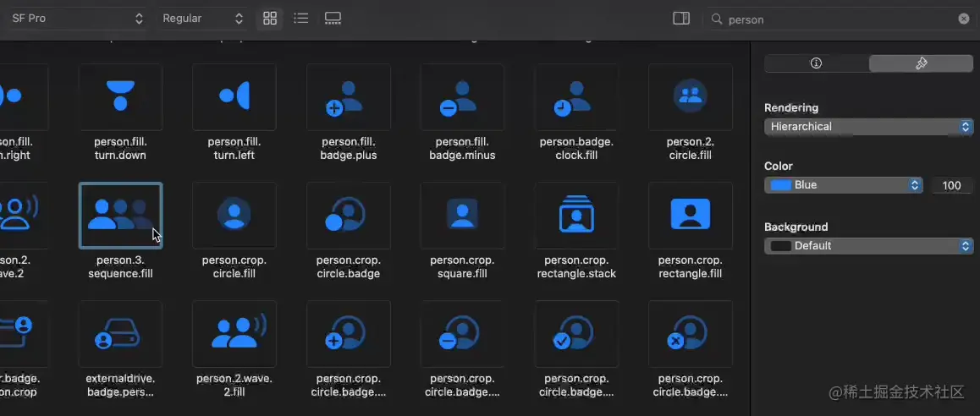Viewport: 980px width, 416px height.
Task: Select the outlined person.2.wave.2 symbol
Action: pos(24,216)
